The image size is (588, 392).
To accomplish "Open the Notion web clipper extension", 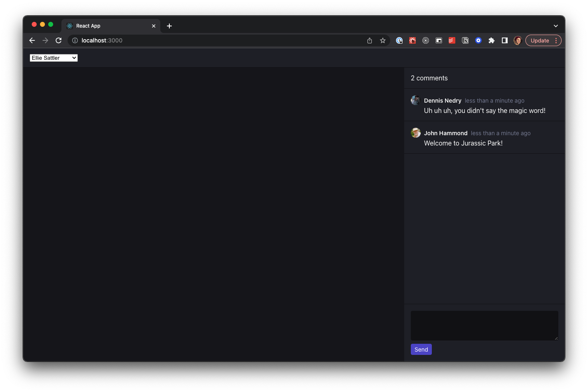I will tap(465, 40).
